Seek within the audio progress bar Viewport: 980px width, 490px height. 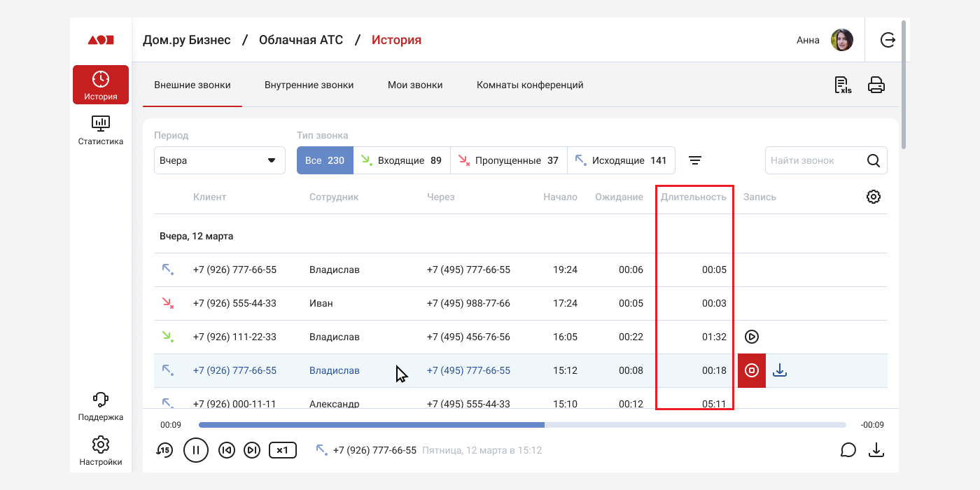[x=522, y=425]
